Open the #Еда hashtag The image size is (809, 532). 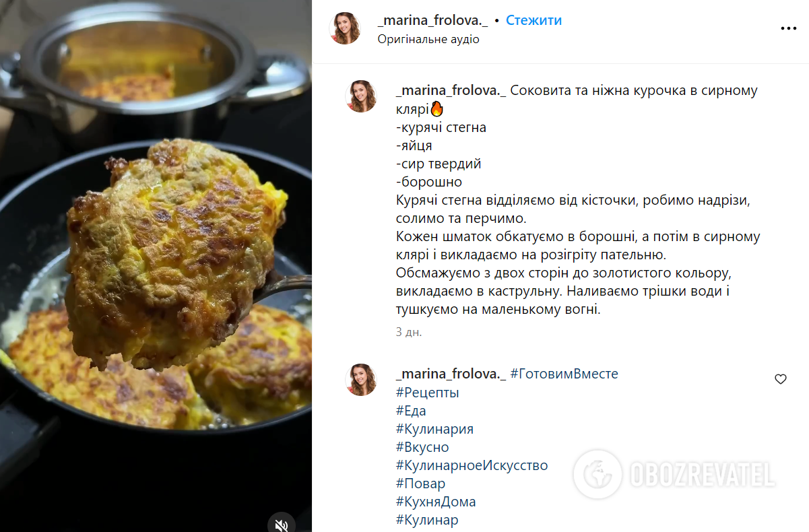411,410
